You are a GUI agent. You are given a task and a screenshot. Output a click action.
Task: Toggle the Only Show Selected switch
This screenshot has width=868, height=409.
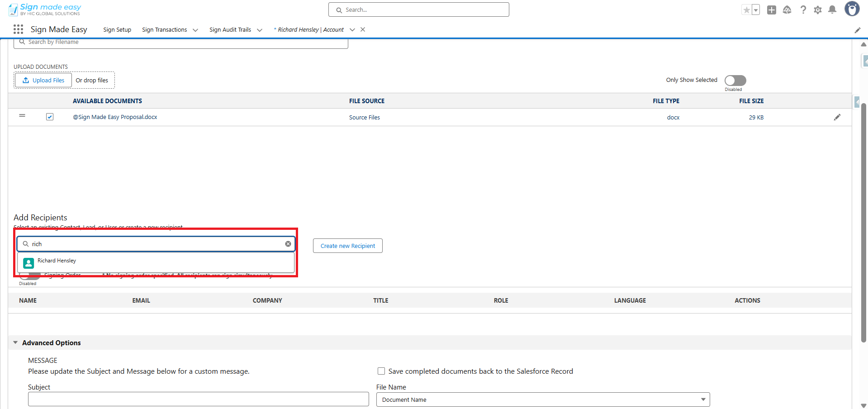click(x=735, y=80)
